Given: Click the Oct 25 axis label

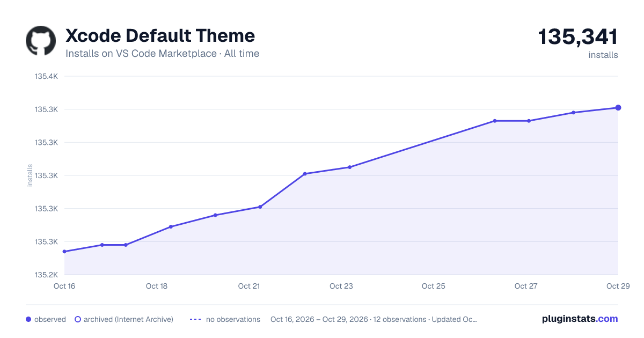Looking at the screenshot, I should pyautogui.click(x=434, y=286).
